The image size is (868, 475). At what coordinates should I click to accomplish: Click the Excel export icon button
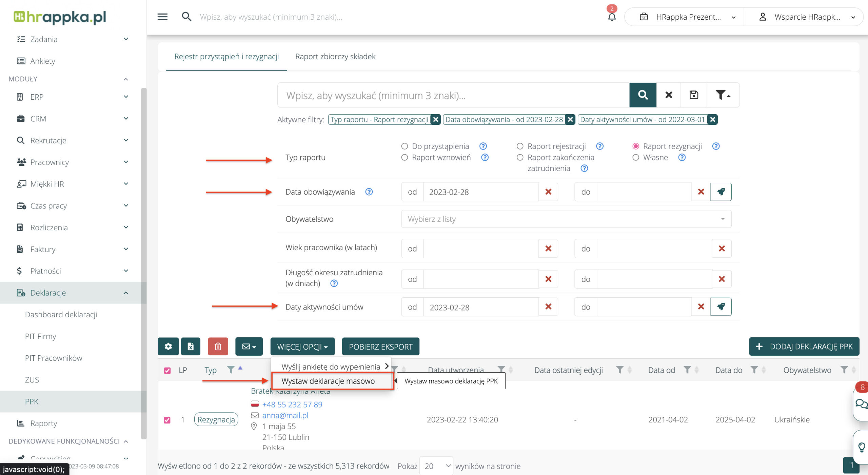[191, 347]
